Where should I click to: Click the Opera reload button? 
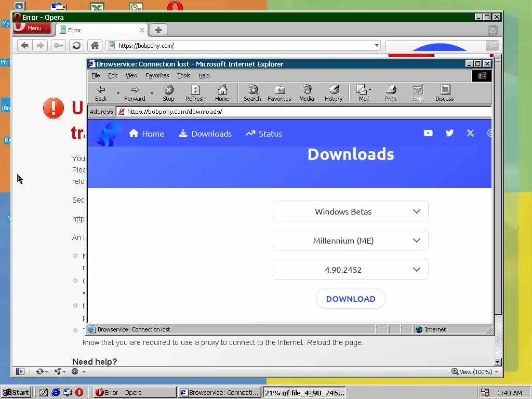(76, 46)
